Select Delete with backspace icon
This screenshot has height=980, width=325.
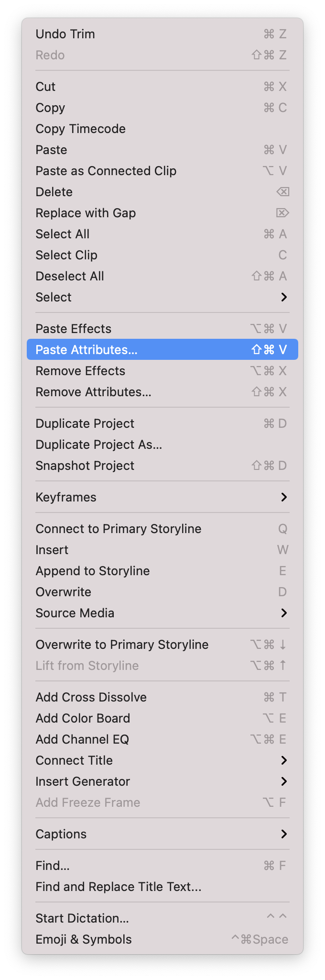click(x=162, y=192)
